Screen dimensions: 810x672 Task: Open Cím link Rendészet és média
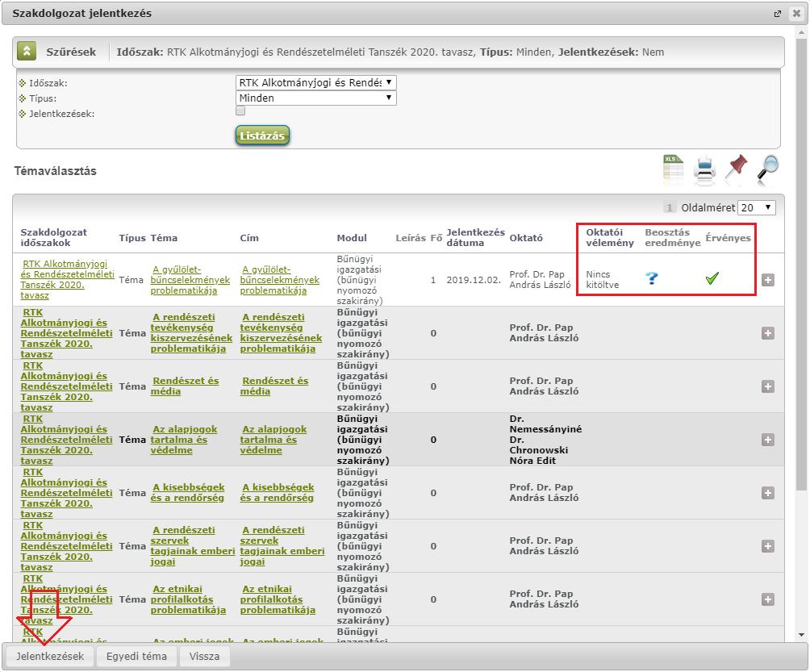[273, 386]
